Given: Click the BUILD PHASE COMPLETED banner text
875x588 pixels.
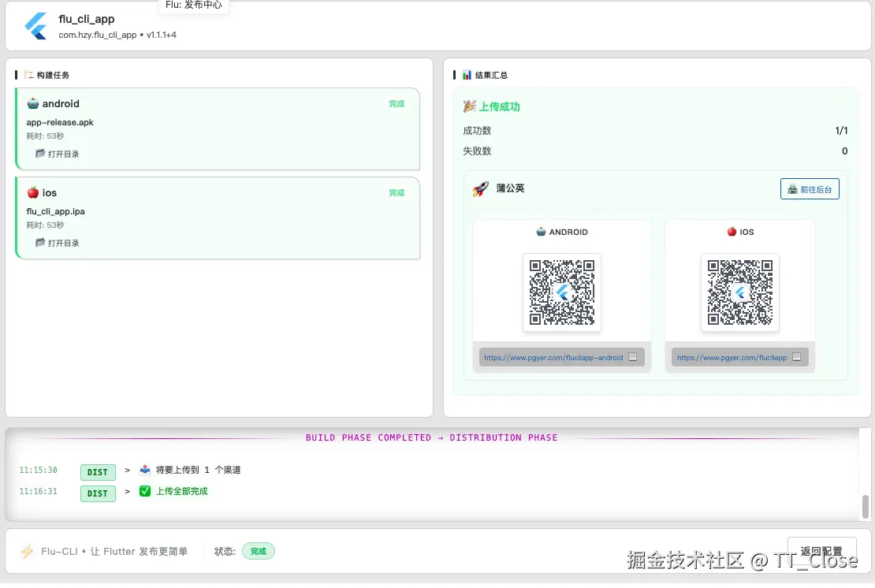Looking at the screenshot, I should point(431,437).
